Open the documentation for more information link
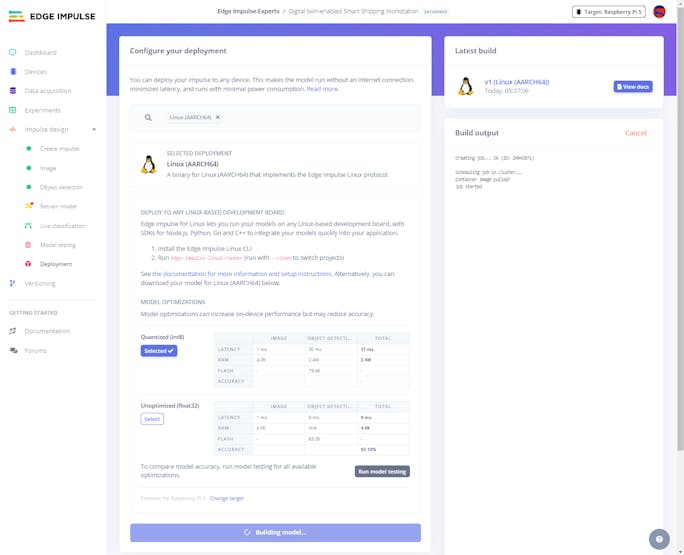Image resolution: width=684 pixels, height=555 pixels. (242, 274)
